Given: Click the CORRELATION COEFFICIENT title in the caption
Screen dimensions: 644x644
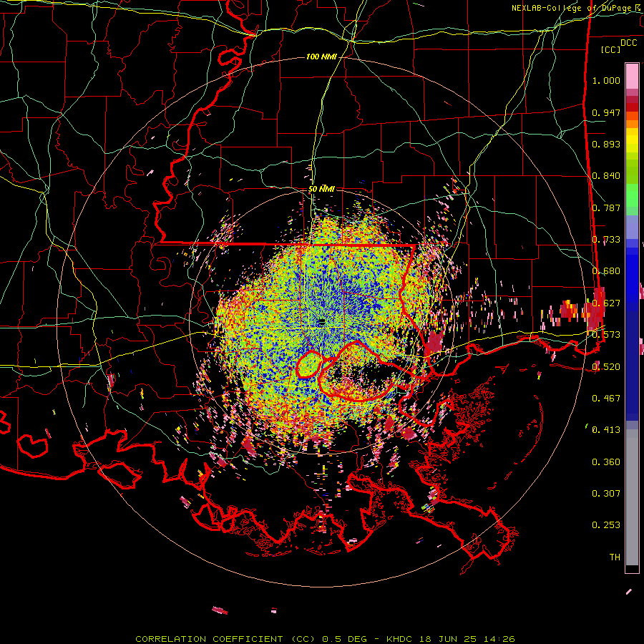Looking at the screenshot, I should point(209,639).
